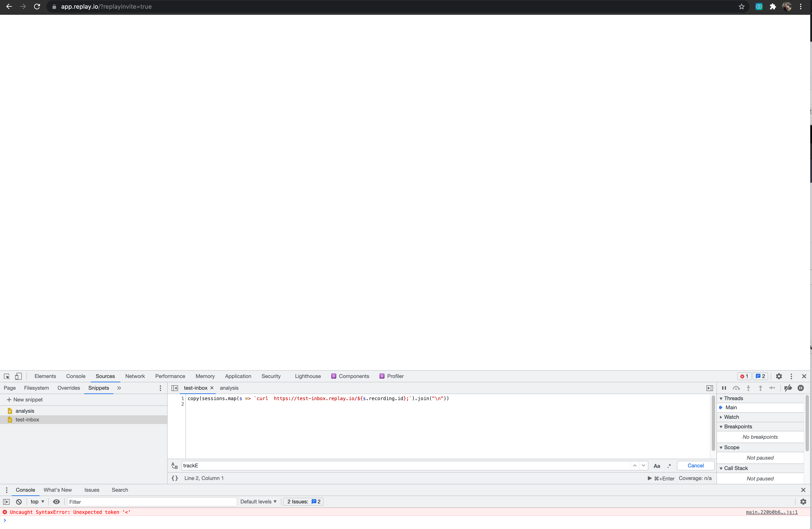
Task: Open the top frame context dropdown
Action: tap(37, 502)
